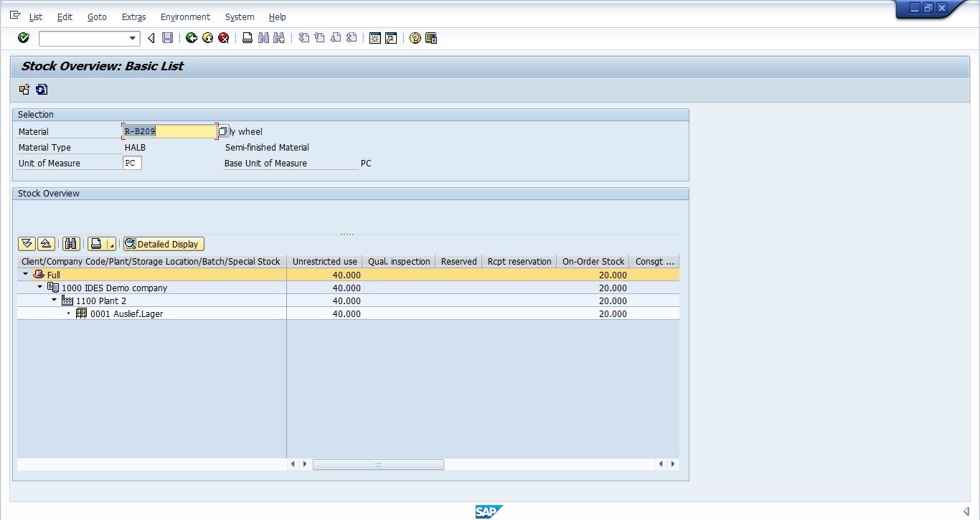Open the Print icon in the toolbar
This screenshot has height=520, width=980.
point(247,37)
